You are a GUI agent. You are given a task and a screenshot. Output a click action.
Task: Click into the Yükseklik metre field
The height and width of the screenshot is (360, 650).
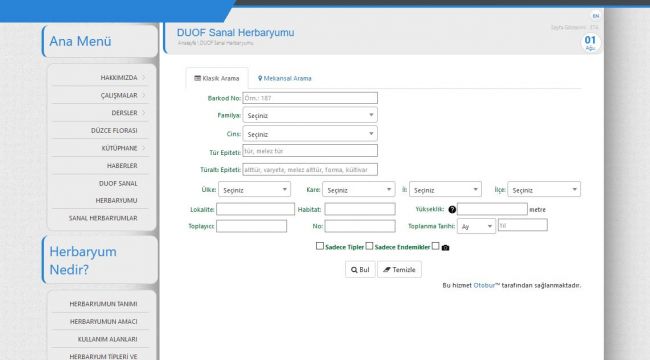(x=492, y=209)
